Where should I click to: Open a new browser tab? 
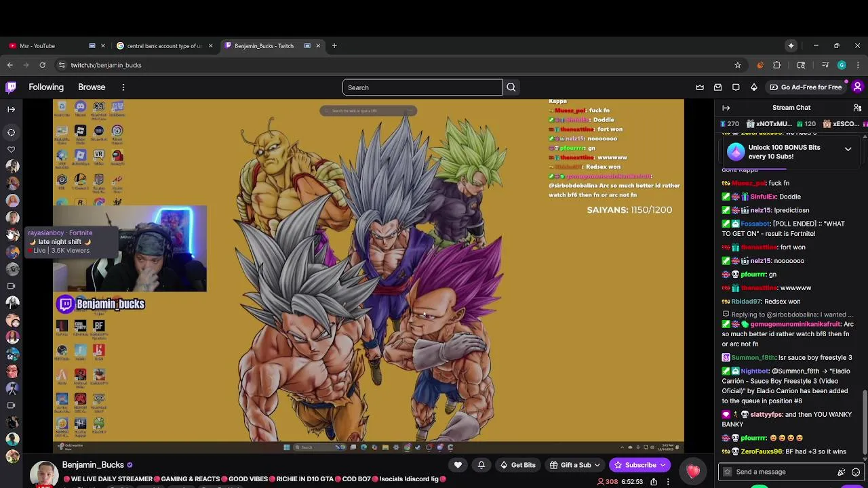334,46
